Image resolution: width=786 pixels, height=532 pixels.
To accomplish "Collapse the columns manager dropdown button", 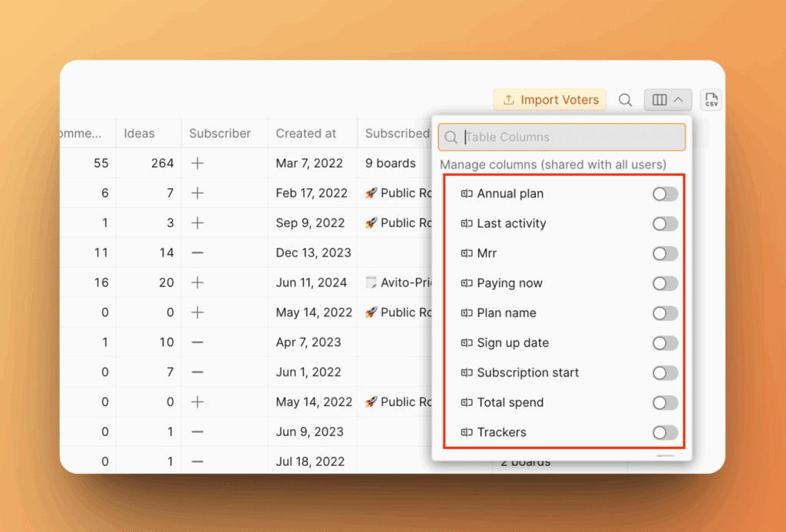I will point(668,100).
